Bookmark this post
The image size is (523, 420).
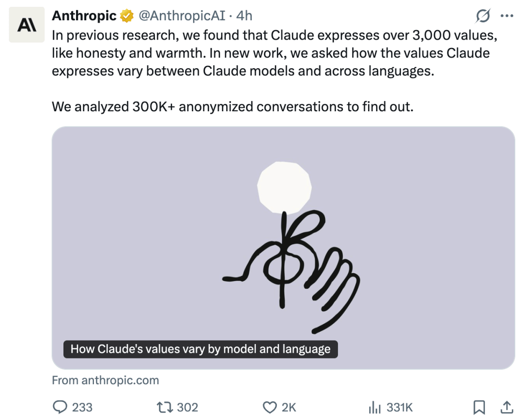(479, 407)
